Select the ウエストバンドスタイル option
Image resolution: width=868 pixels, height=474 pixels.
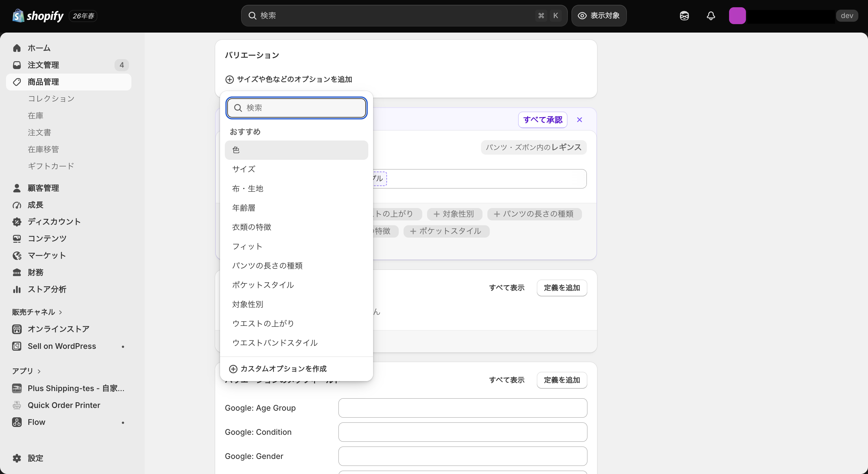[296, 343]
